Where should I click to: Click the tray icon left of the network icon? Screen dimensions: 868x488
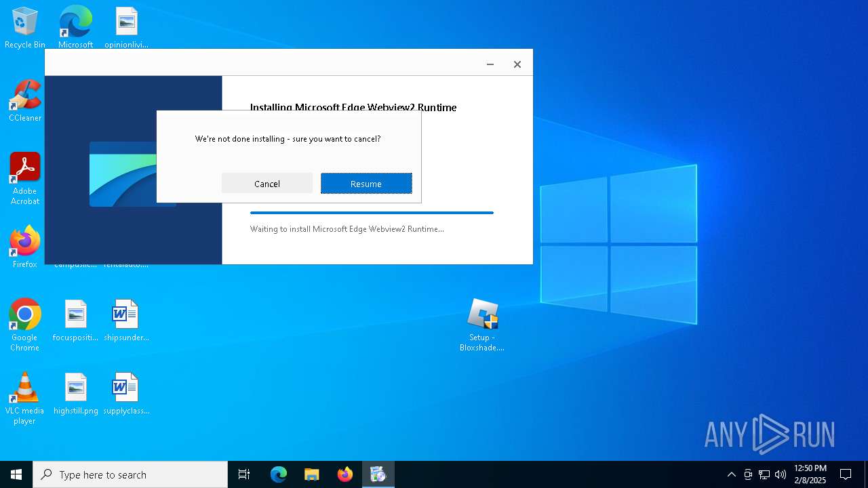[x=748, y=474]
